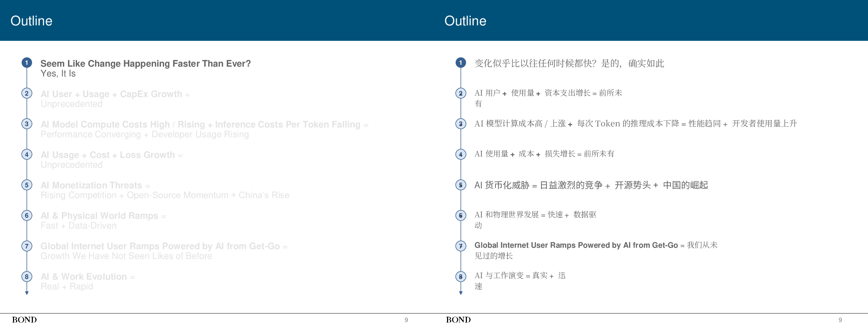The image size is (868, 326).
Task: Click the number 2 circle on right slide
Action: point(461,93)
